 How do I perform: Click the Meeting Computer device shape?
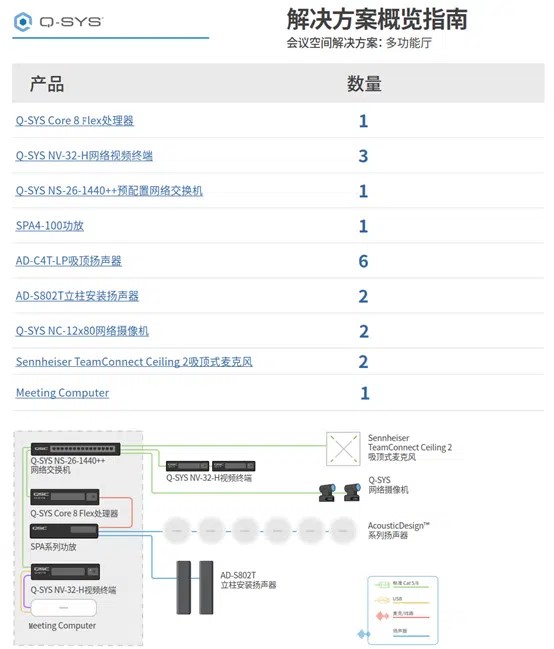point(63,608)
